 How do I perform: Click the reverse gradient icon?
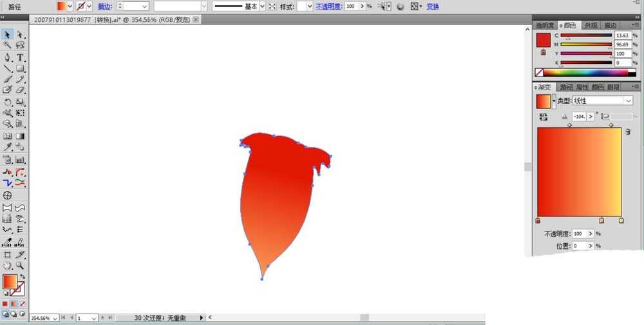point(544,117)
